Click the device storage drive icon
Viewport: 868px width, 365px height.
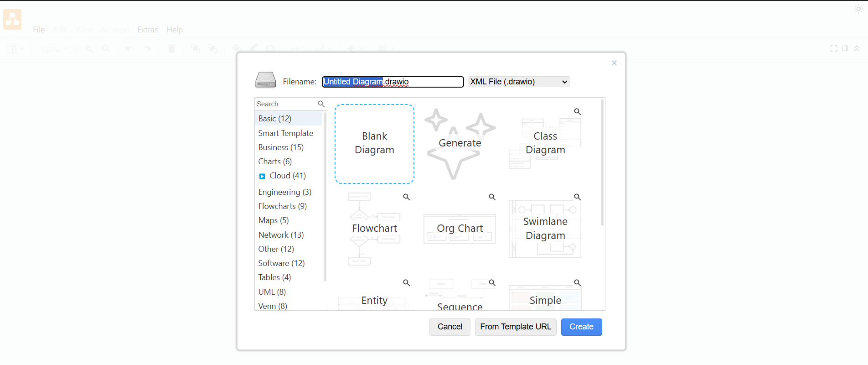(x=265, y=80)
